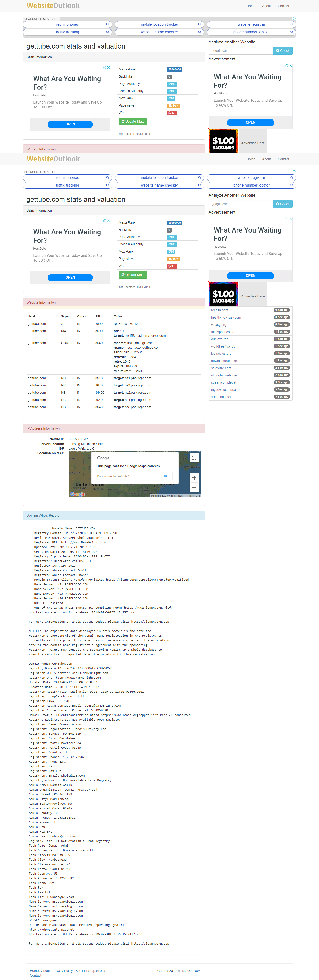Dismiss the Google Maps error with OK
The width and height of the screenshot is (319, 980).
pyautogui.click(x=165, y=476)
